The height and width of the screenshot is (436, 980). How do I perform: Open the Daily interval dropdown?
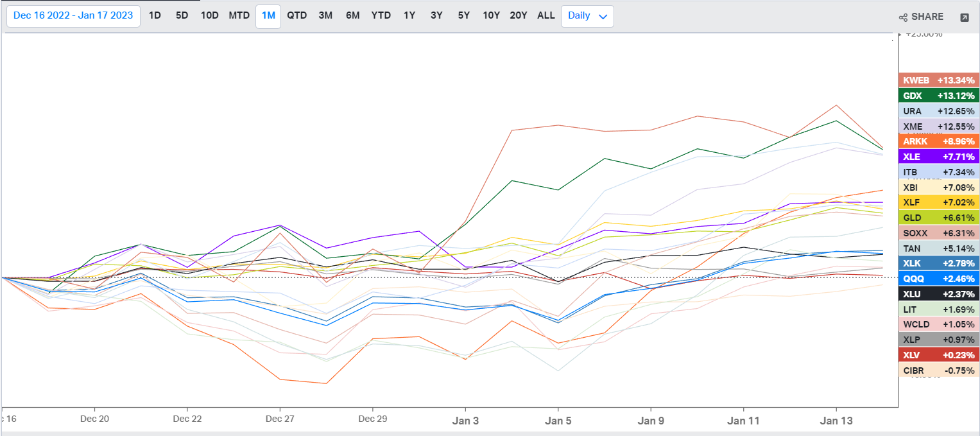tap(587, 16)
